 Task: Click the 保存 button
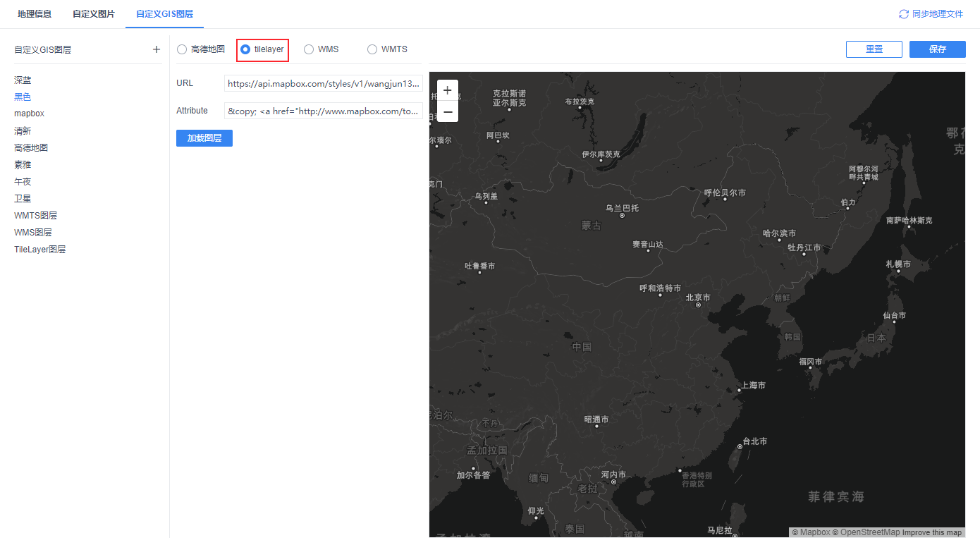[x=938, y=49]
